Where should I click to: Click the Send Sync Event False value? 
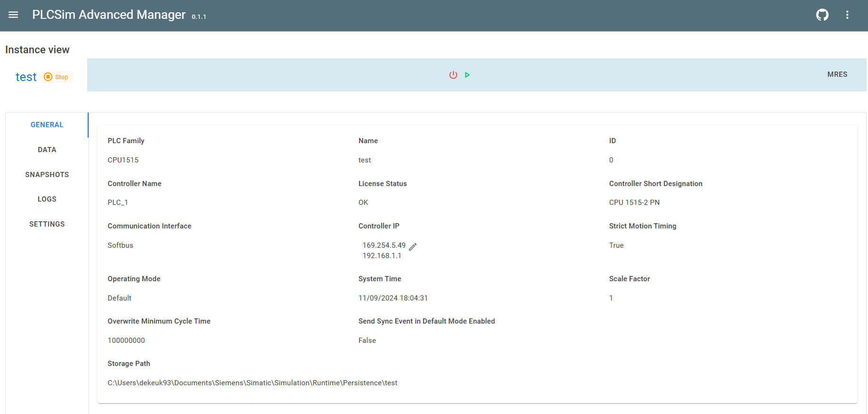pos(367,341)
